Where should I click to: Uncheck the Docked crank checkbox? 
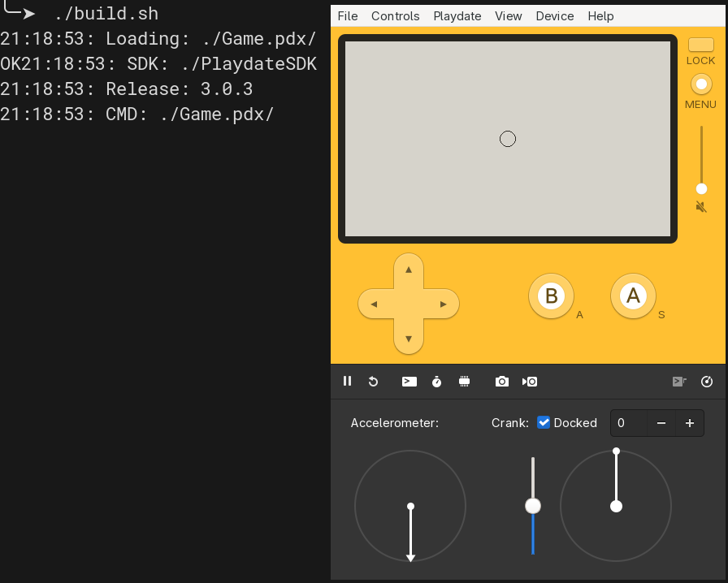[543, 422]
